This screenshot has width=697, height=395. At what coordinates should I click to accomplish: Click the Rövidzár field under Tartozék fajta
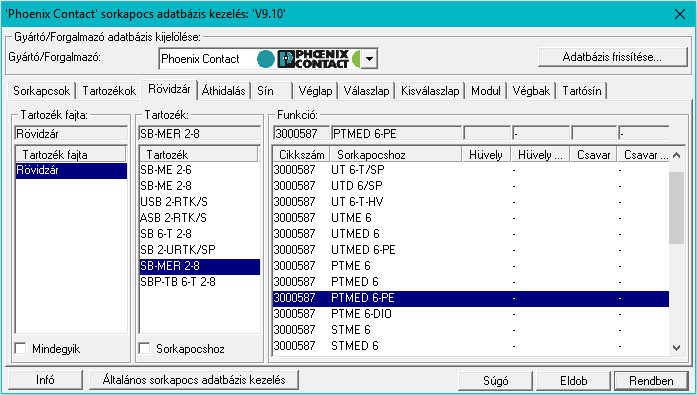tap(71, 133)
